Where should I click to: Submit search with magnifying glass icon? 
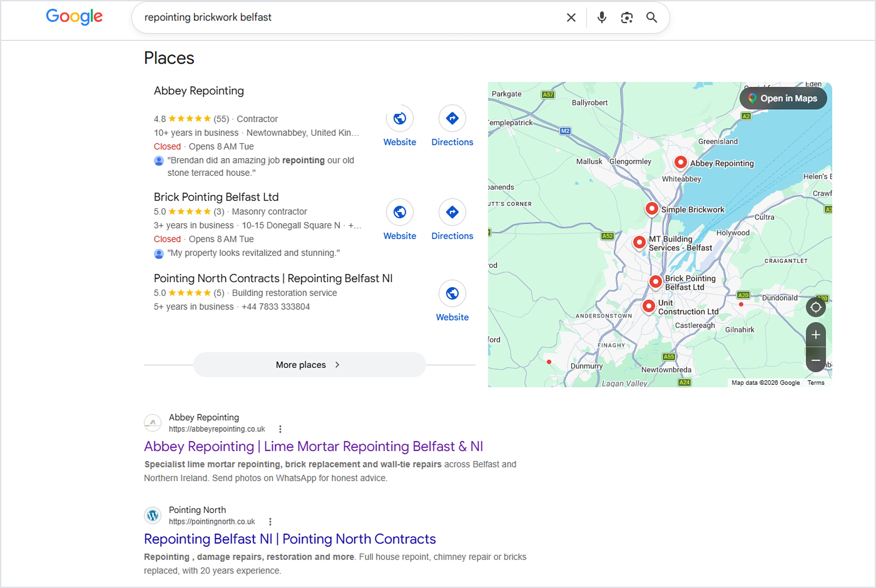coord(652,17)
